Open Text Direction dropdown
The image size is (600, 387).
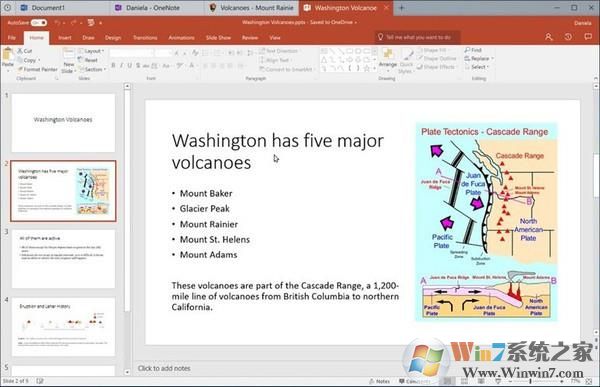coord(279,51)
